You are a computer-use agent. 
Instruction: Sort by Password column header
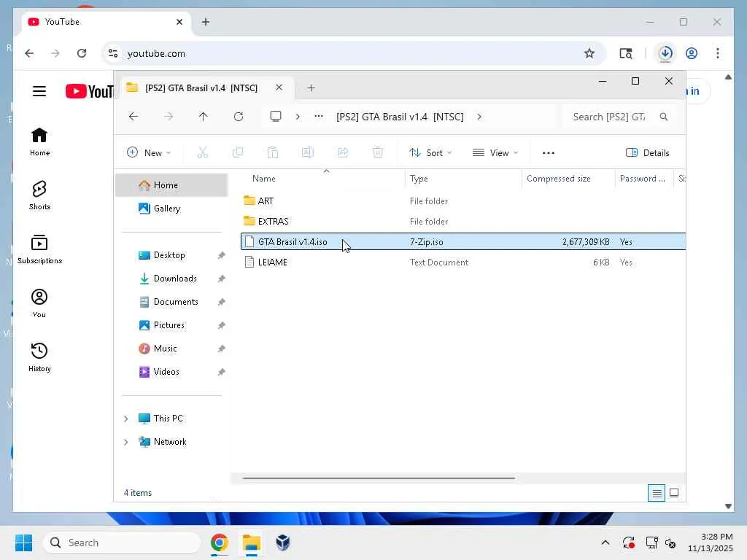click(x=644, y=179)
